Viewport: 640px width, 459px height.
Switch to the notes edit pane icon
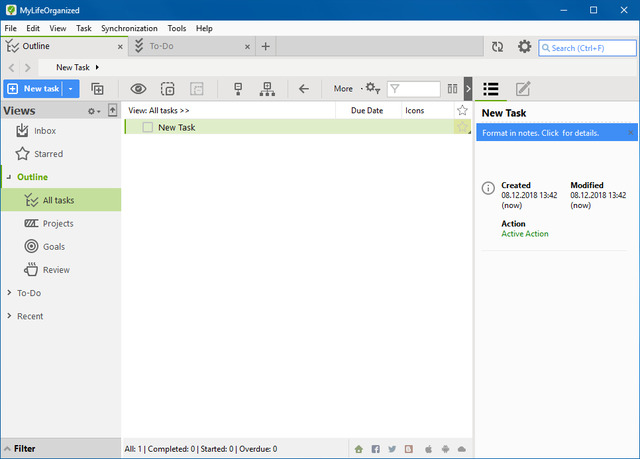pos(522,89)
